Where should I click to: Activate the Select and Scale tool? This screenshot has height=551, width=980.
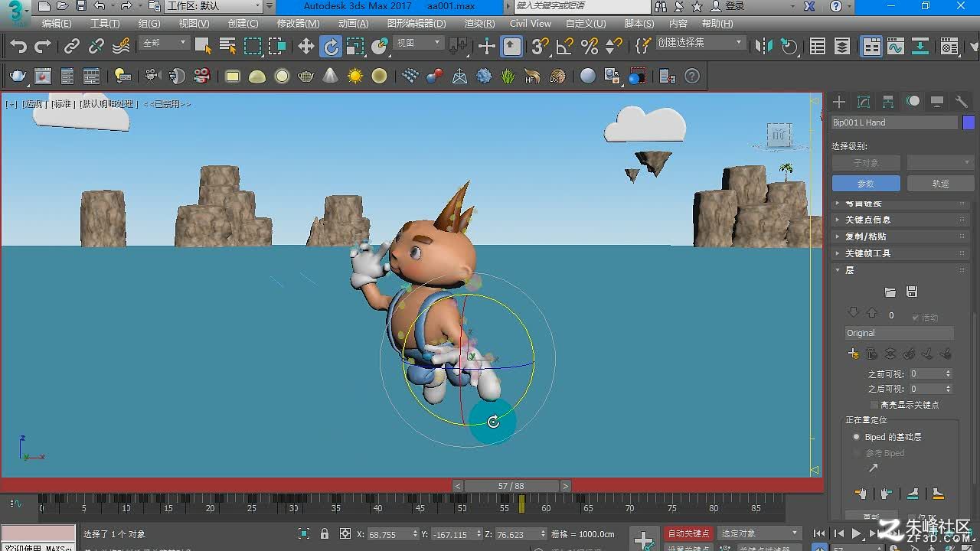click(x=355, y=47)
